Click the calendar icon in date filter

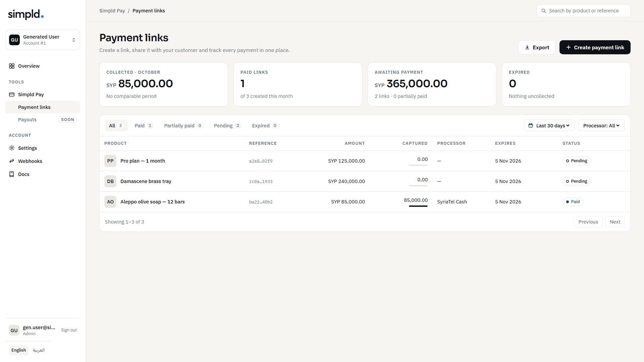tap(531, 125)
